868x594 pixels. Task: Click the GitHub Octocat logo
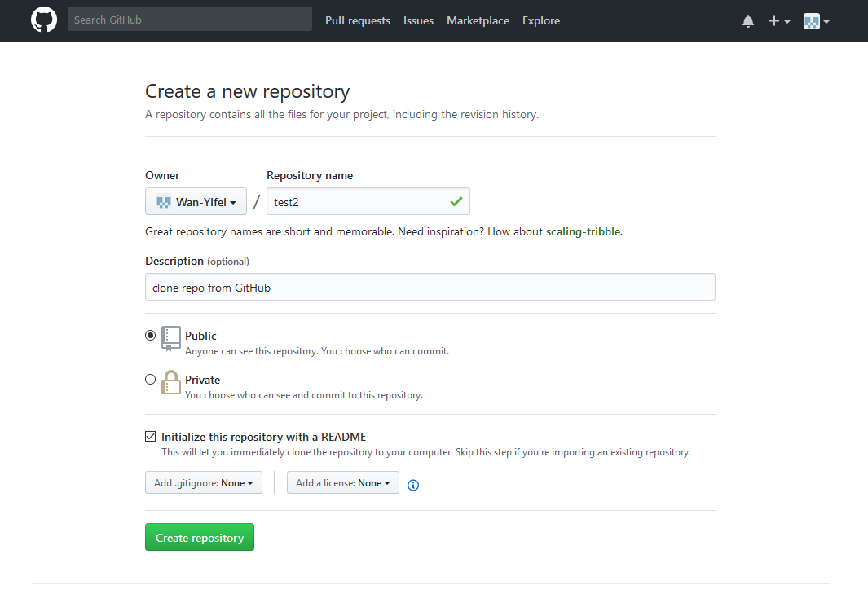(44, 20)
